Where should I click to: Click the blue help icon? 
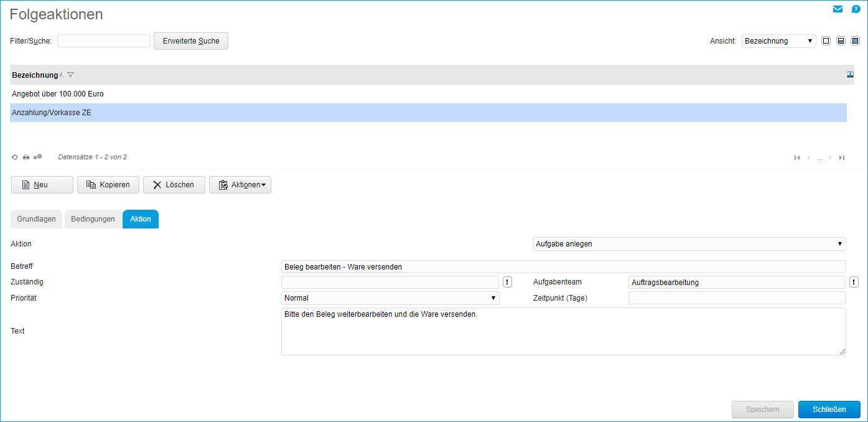point(856,9)
